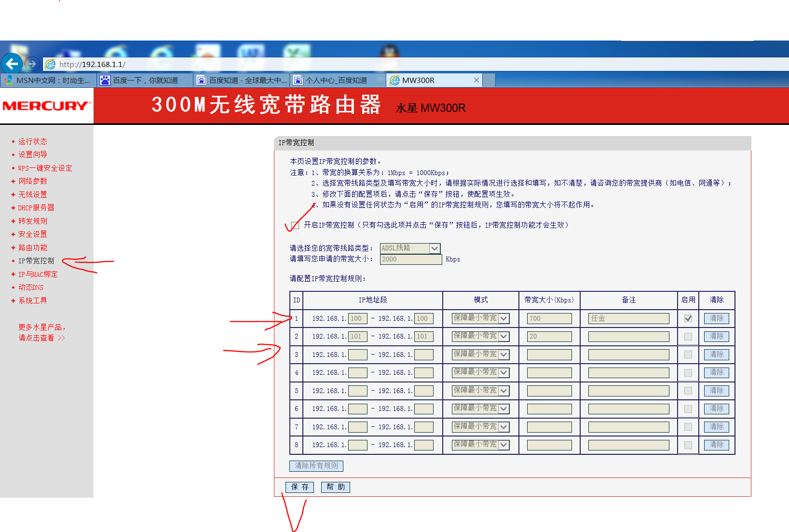
Task: Click rule 2 end IP field showing 101
Action: 424,336
